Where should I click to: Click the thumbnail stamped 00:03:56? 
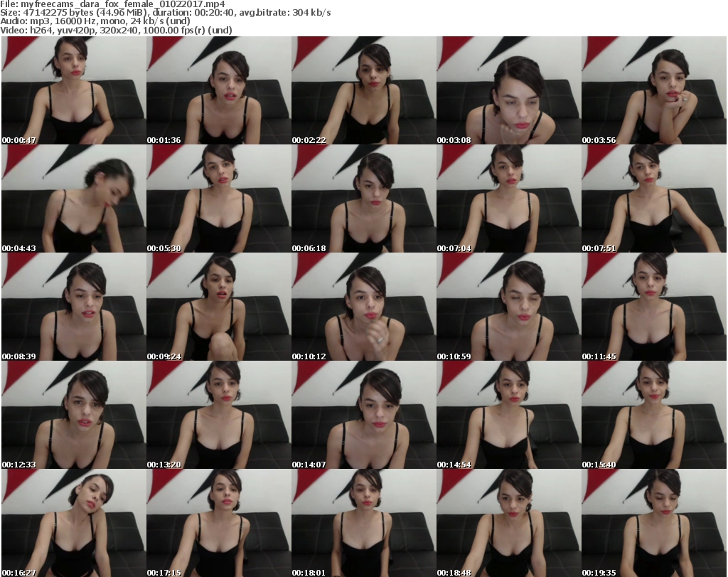point(654,90)
